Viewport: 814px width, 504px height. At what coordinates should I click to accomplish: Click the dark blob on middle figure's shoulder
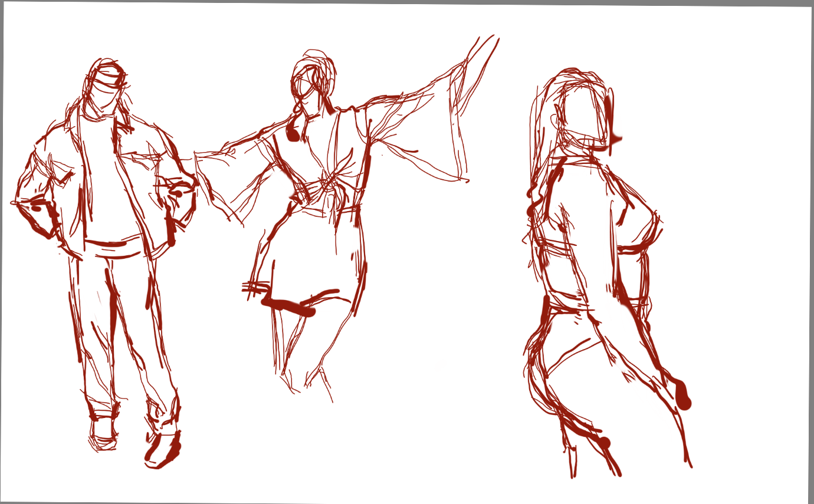click(294, 133)
